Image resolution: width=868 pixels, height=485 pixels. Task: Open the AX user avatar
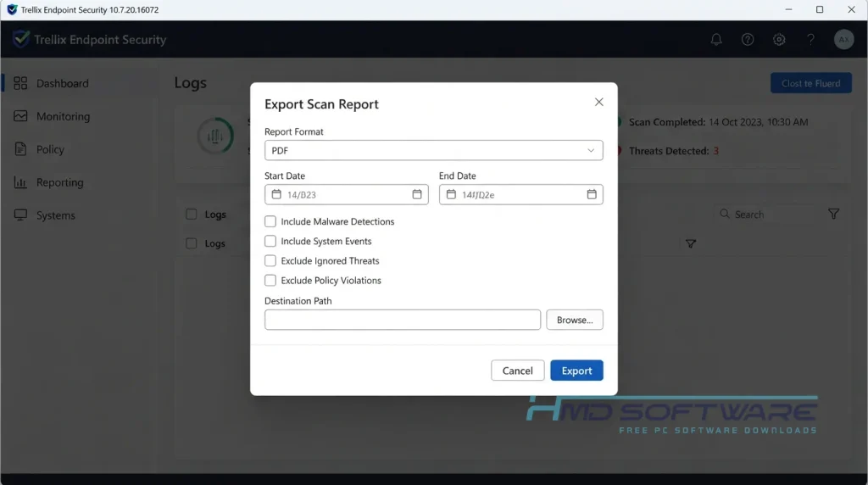(x=843, y=40)
